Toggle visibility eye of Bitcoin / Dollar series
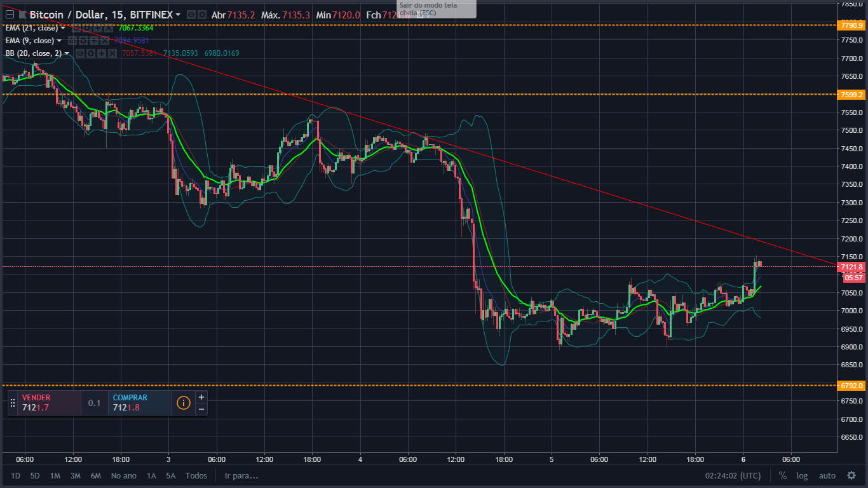 tap(191, 15)
